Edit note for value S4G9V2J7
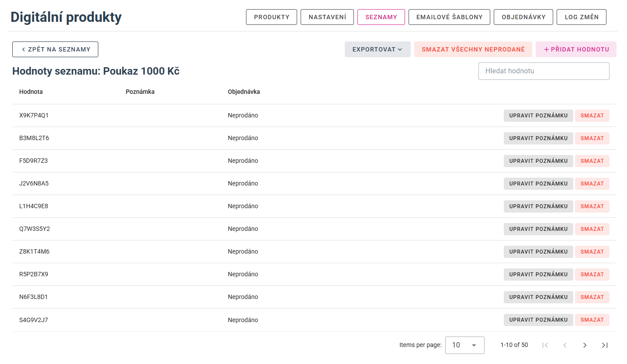Image resolution: width=627 pixels, height=364 pixels. [x=538, y=320]
